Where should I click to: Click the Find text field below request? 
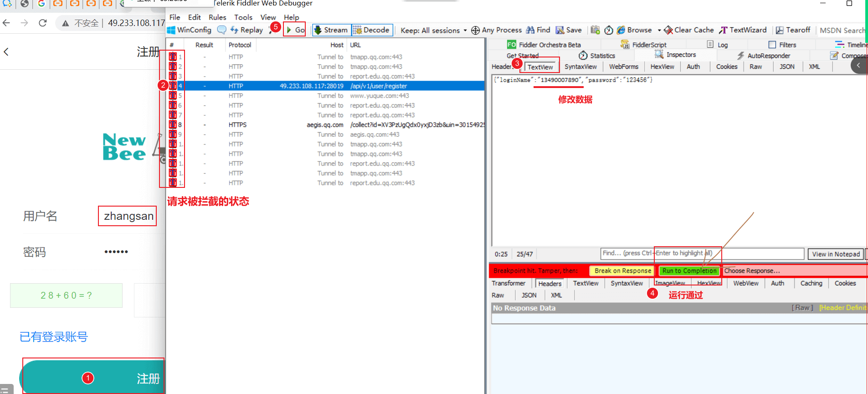[702, 254]
